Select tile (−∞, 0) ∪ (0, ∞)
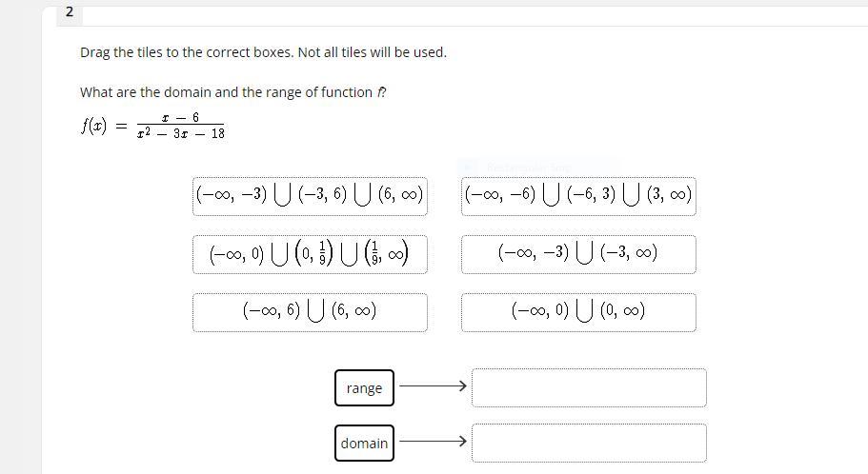Screen dimensions: 868x474 (578, 312)
